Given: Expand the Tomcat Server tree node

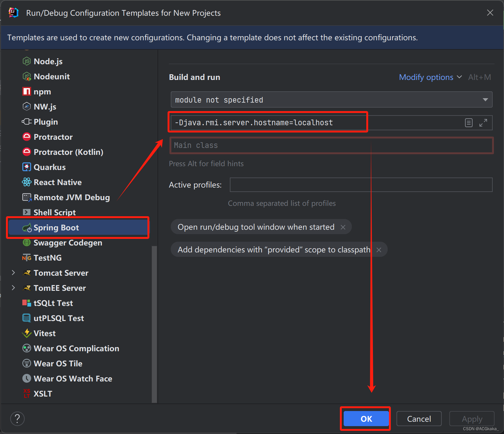Looking at the screenshot, I should [x=13, y=273].
